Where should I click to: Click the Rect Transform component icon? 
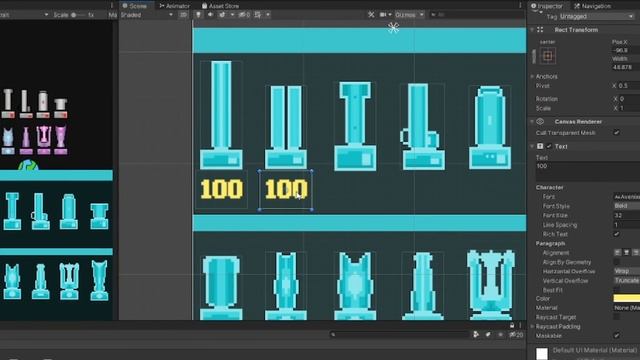click(x=540, y=30)
